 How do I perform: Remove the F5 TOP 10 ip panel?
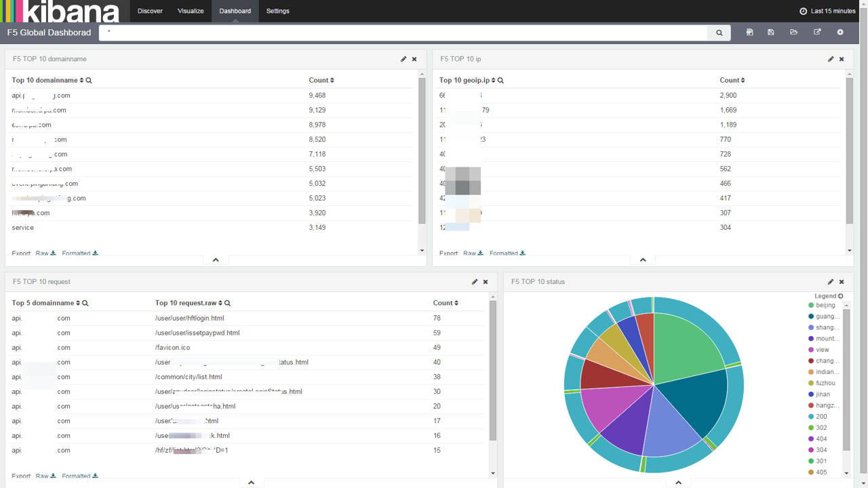[x=842, y=59]
